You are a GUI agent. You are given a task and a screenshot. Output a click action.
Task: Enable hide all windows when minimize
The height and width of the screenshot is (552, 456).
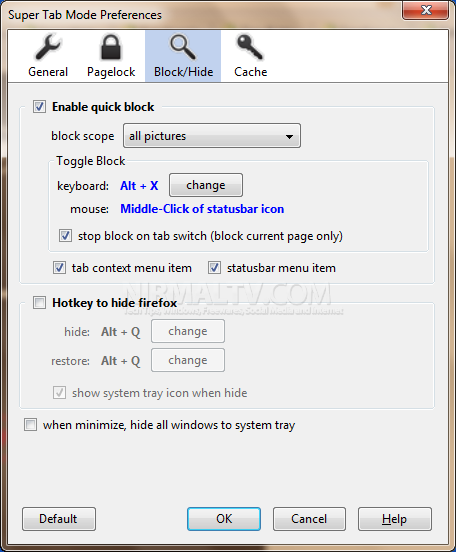click(30, 425)
